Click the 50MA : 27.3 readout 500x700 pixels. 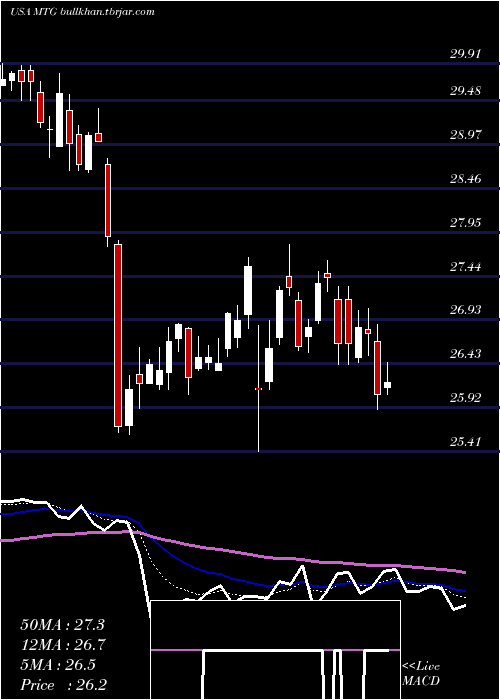click(62, 625)
